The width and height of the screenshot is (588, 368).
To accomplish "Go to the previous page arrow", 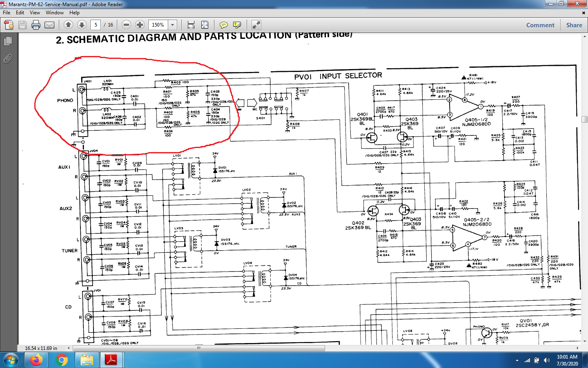I will (68, 25).
